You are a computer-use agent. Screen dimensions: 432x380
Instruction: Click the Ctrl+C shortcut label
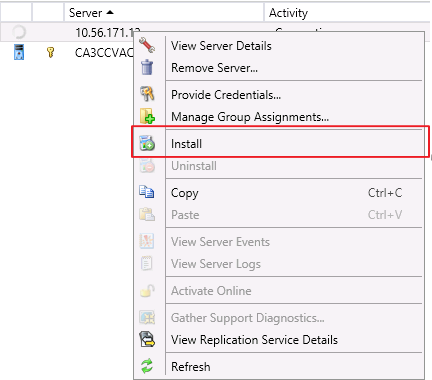point(385,193)
